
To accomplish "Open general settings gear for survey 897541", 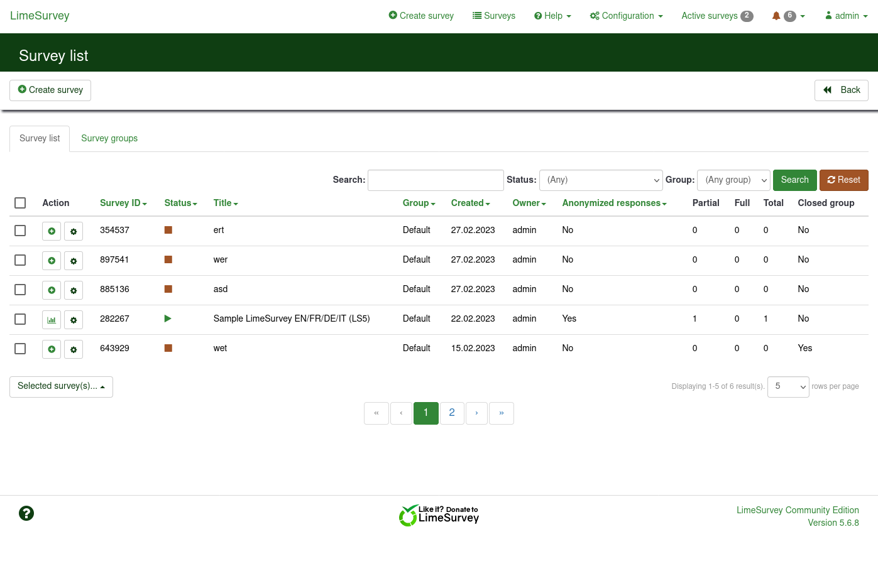I will point(74,261).
